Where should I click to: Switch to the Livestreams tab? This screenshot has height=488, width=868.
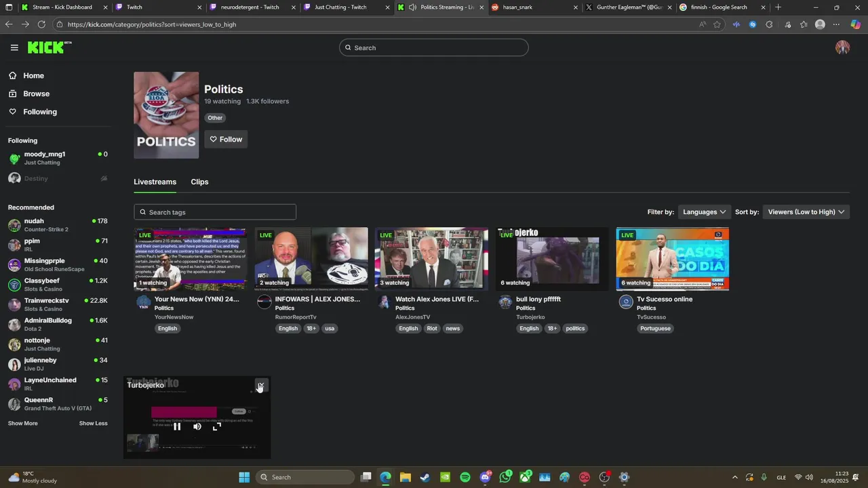tap(155, 182)
